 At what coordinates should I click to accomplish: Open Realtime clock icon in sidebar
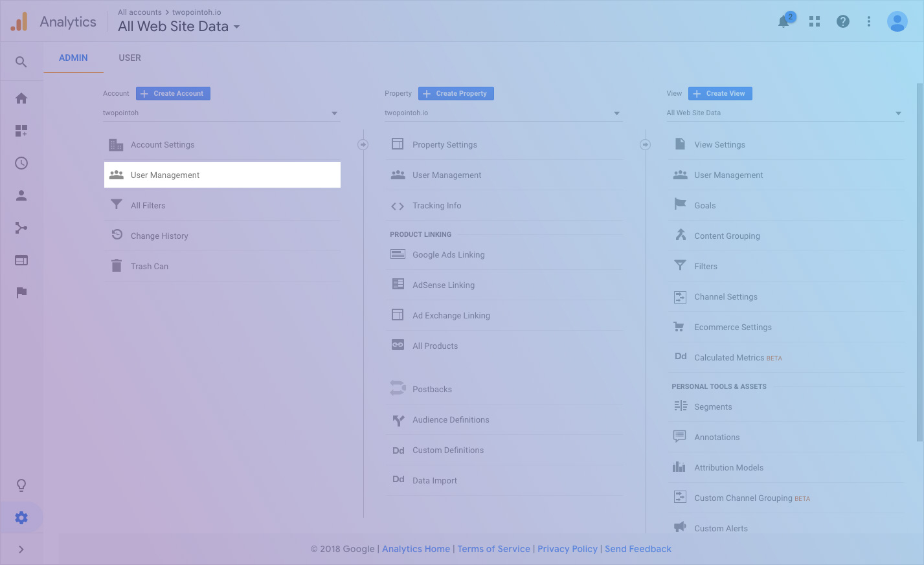pos(21,163)
